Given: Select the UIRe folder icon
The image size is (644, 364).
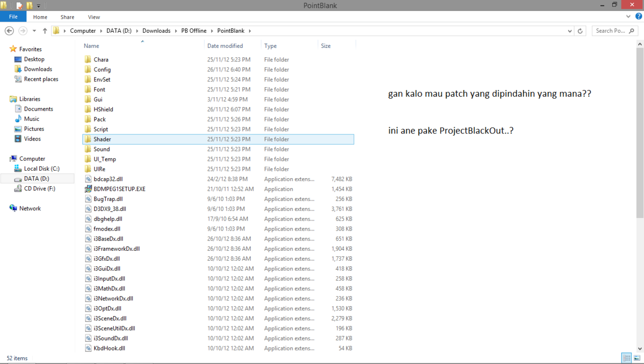Looking at the screenshot, I should (x=88, y=169).
